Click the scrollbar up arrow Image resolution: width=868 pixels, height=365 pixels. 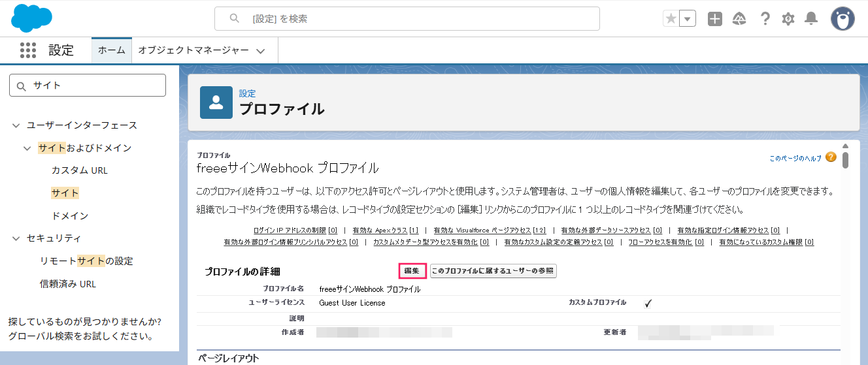[845, 146]
